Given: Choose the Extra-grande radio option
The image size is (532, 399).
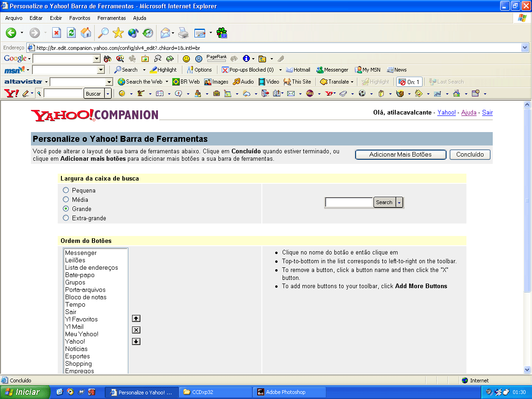Looking at the screenshot, I should coord(66,218).
